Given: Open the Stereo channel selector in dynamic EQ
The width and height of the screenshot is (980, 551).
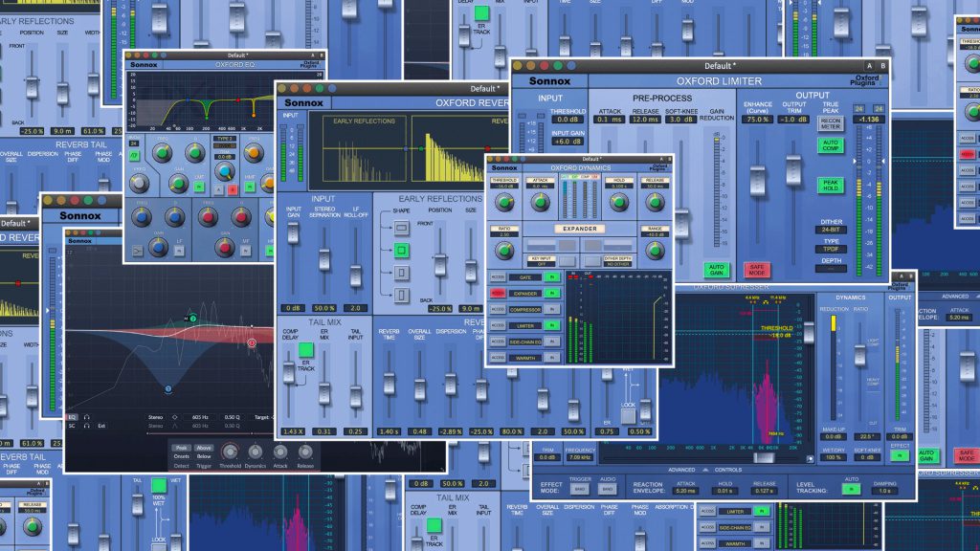Looking at the screenshot, I should click(156, 417).
